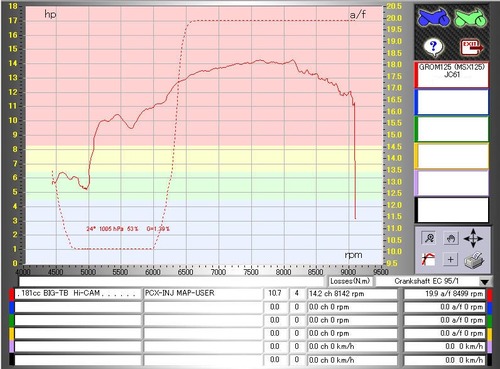Click the black swatch at the last row's start

click(12, 360)
